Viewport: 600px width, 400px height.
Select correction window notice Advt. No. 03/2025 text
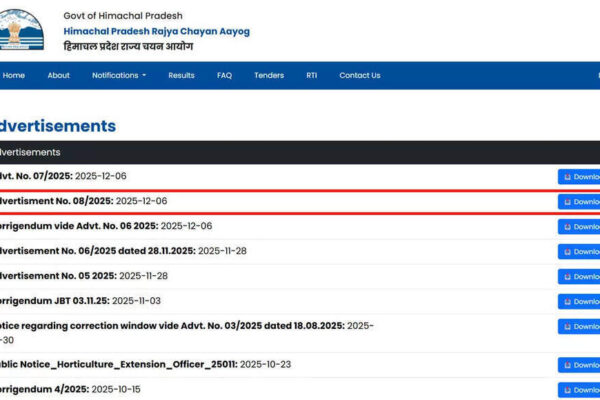click(187, 333)
